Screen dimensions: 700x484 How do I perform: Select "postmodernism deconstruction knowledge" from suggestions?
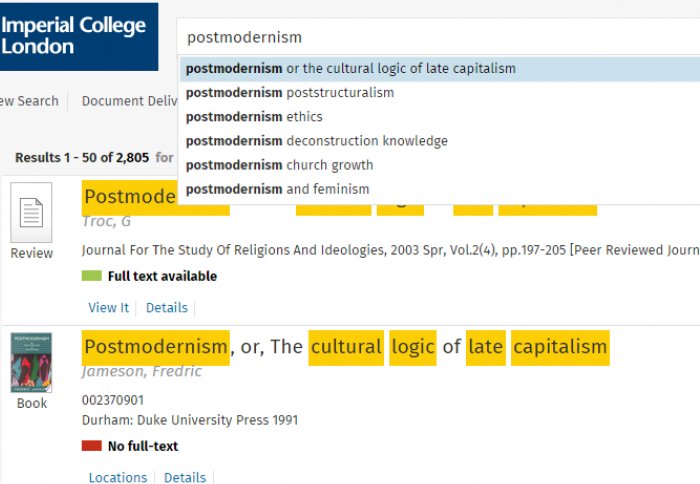click(316, 141)
